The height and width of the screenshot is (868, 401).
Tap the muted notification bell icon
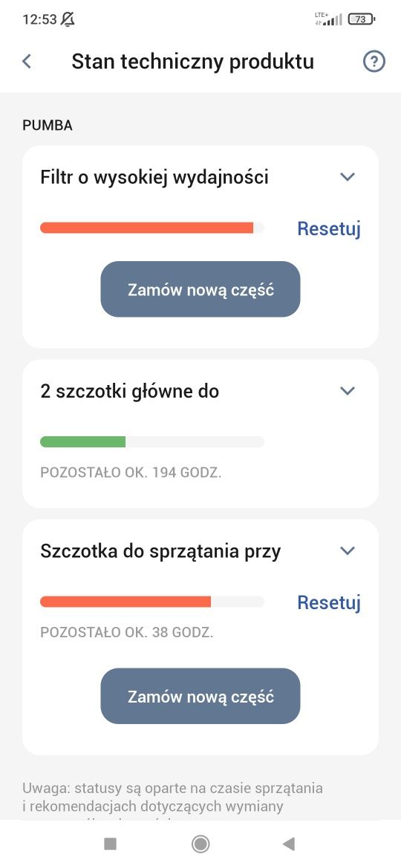[68, 19]
